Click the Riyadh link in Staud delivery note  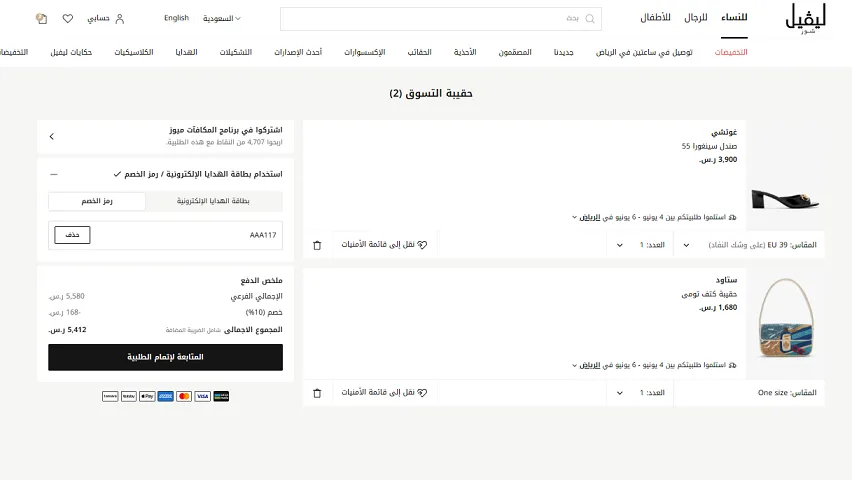tap(590, 365)
